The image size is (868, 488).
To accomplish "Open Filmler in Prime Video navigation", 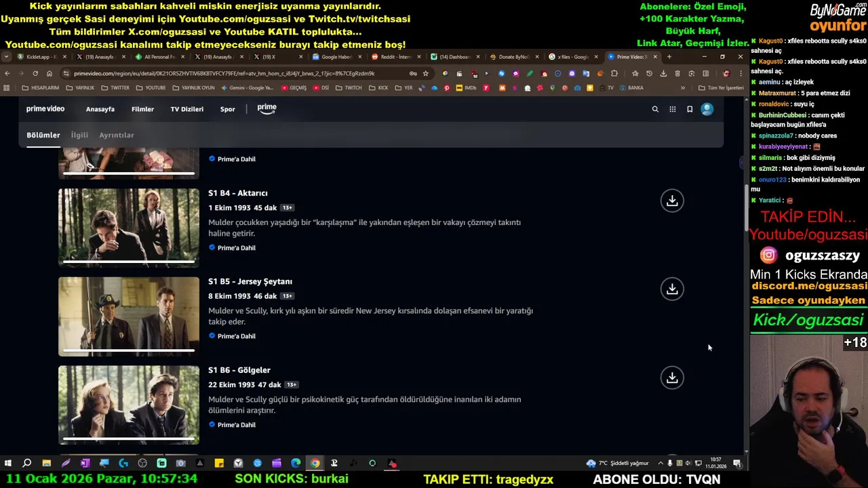I will point(142,109).
